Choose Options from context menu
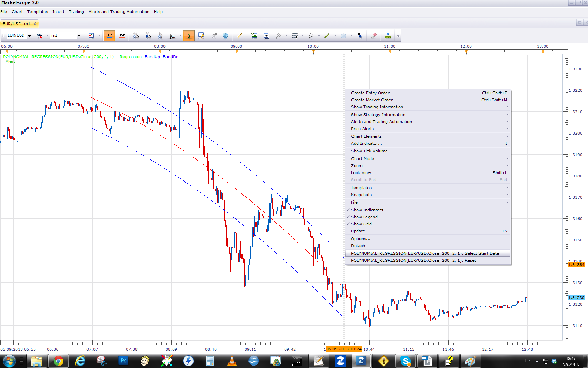The height and width of the screenshot is (368, 588). 427,239
